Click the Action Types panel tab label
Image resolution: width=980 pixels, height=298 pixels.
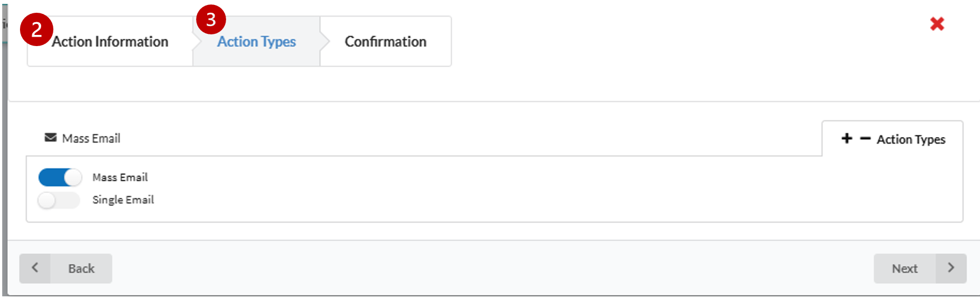pyautogui.click(x=911, y=140)
